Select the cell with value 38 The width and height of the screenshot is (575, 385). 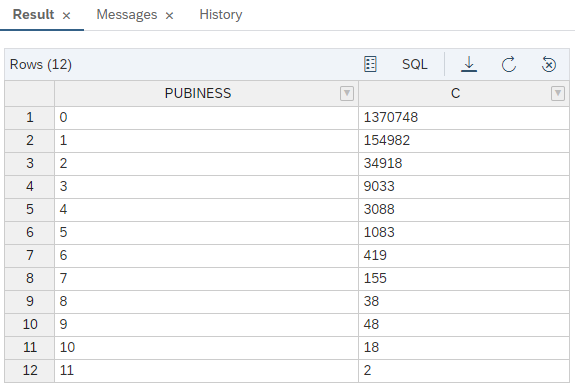coord(464,302)
